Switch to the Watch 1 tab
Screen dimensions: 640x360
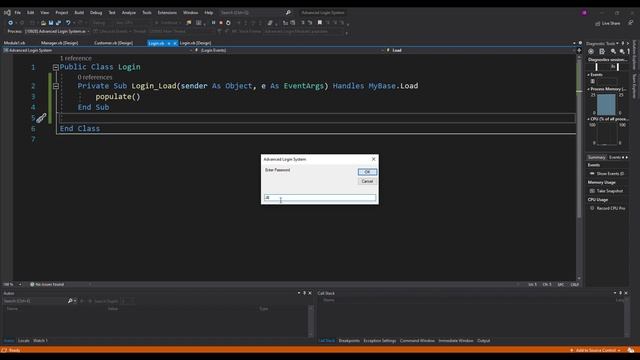pyautogui.click(x=40, y=340)
